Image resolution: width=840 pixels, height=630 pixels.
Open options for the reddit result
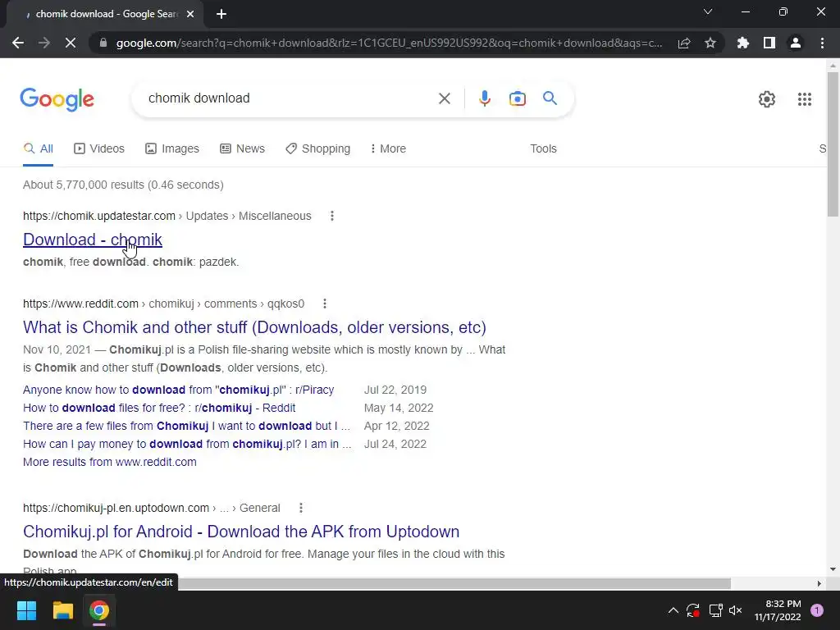coord(325,304)
